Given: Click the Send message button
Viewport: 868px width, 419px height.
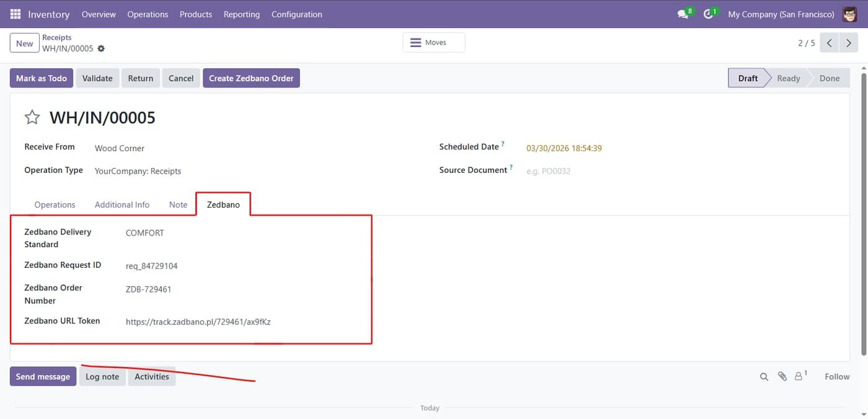Looking at the screenshot, I should 43,376.
